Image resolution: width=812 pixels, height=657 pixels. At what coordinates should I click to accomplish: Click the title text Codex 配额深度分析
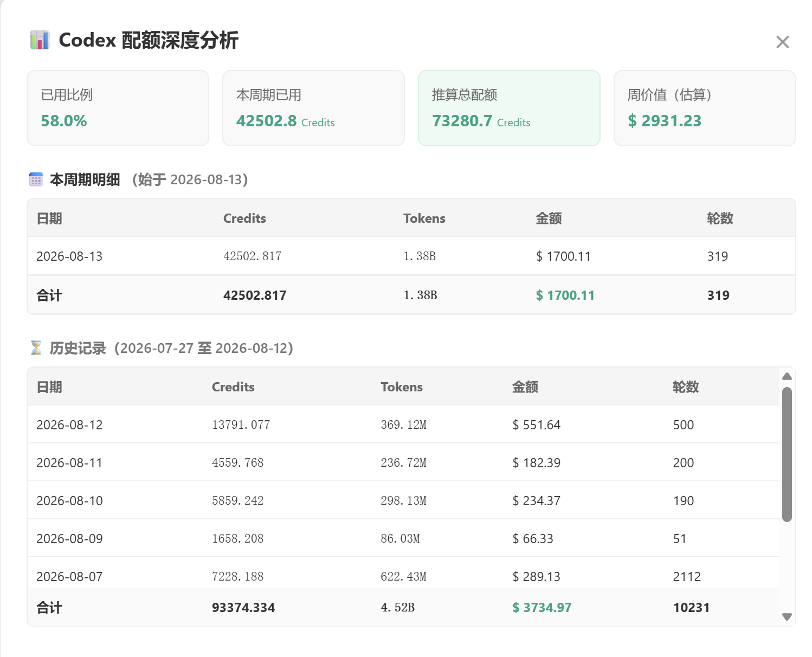[x=149, y=40]
